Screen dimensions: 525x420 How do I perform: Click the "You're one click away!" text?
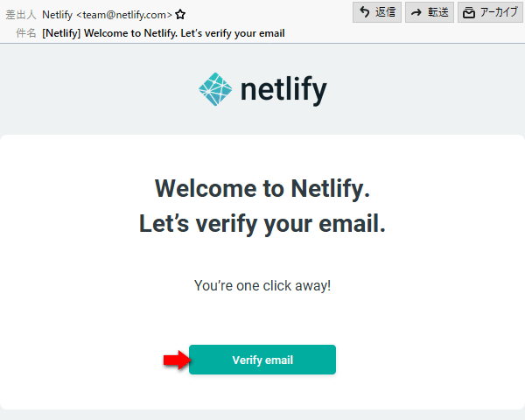coord(262,285)
